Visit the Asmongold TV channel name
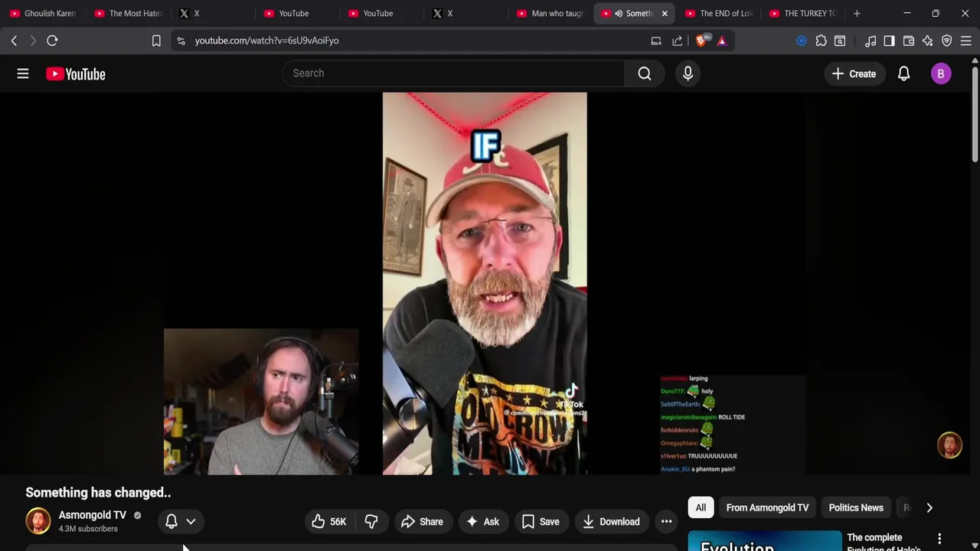This screenshot has width=980, height=551. coord(93,515)
